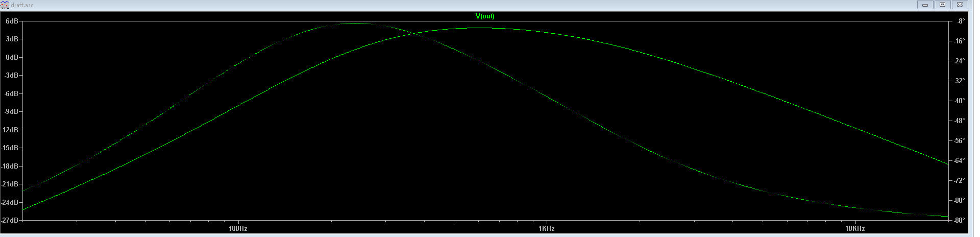Close the draft.asc plot window
This screenshot has width=980, height=237.
[x=960, y=5]
